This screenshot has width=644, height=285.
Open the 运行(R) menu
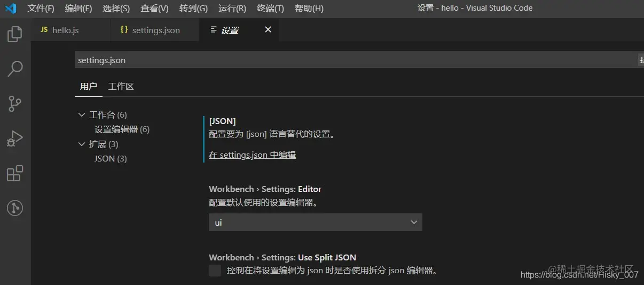click(x=232, y=9)
